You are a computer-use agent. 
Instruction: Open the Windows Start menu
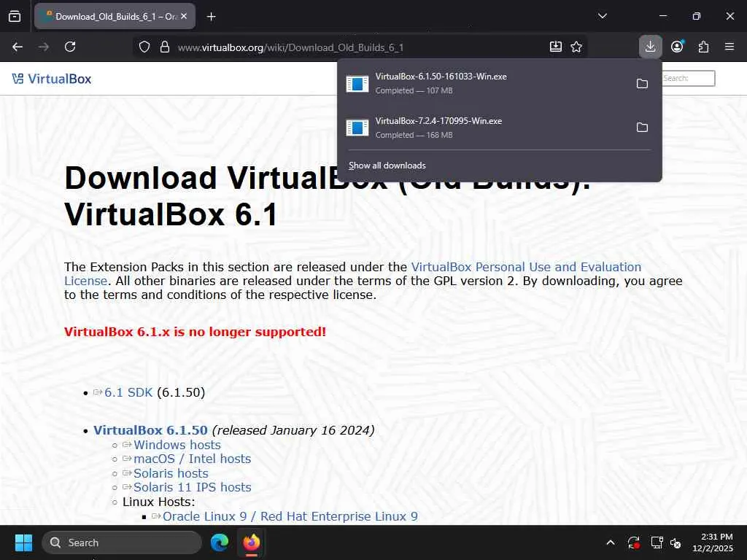[x=23, y=542]
